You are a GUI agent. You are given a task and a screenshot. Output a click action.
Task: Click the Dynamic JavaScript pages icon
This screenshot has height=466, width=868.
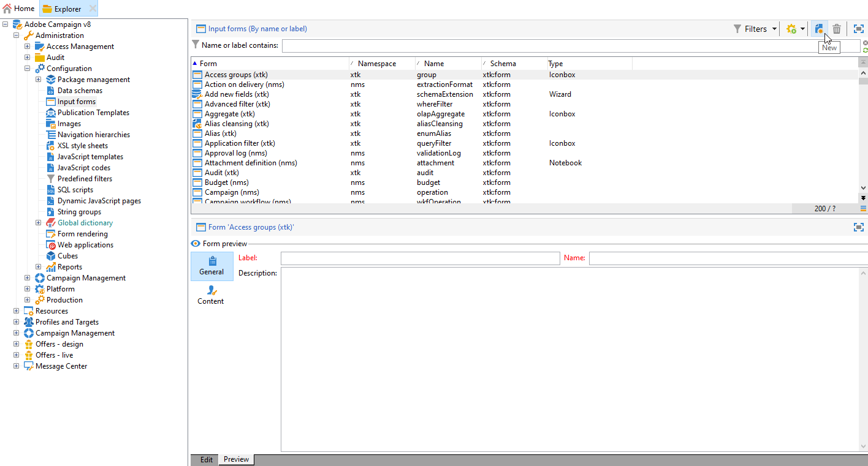pos(51,201)
